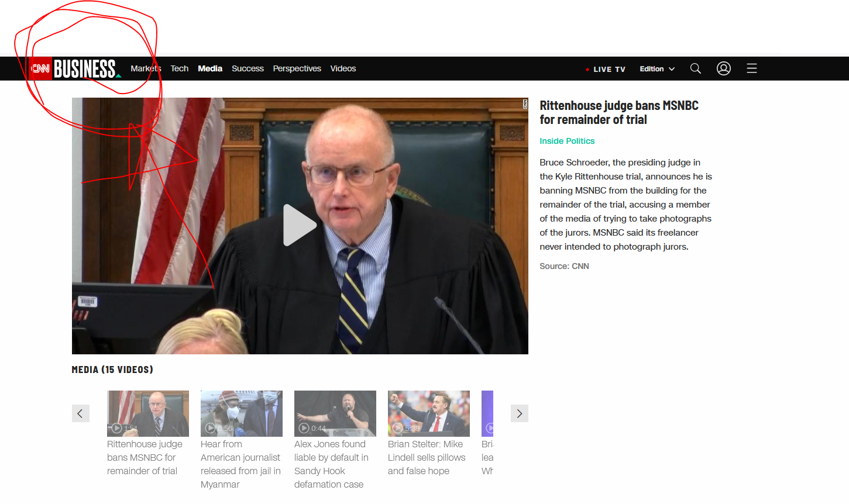Open the Markets section

tap(146, 68)
